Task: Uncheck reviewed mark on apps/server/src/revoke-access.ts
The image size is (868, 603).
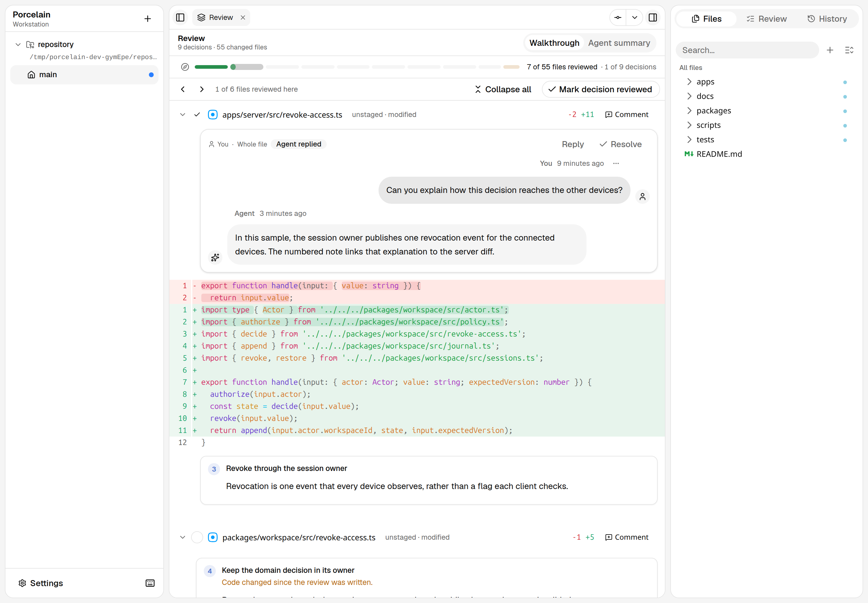Action: tap(197, 115)
